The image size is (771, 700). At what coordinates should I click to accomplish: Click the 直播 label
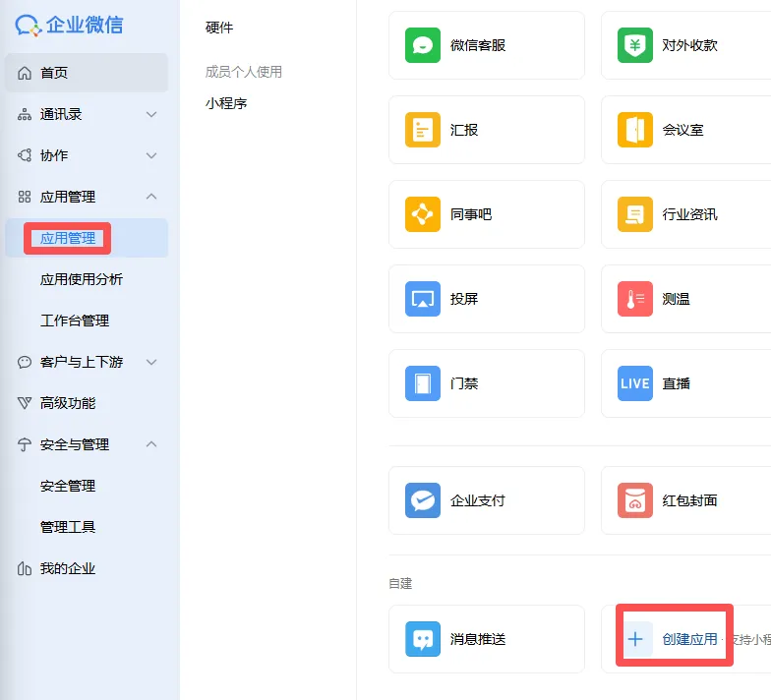676,383
